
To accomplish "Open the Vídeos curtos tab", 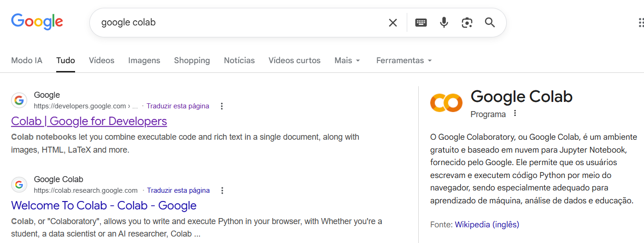I will tap(294, 60).
